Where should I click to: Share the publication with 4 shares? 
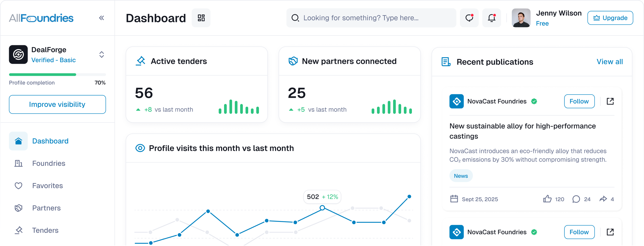[603, 199]
